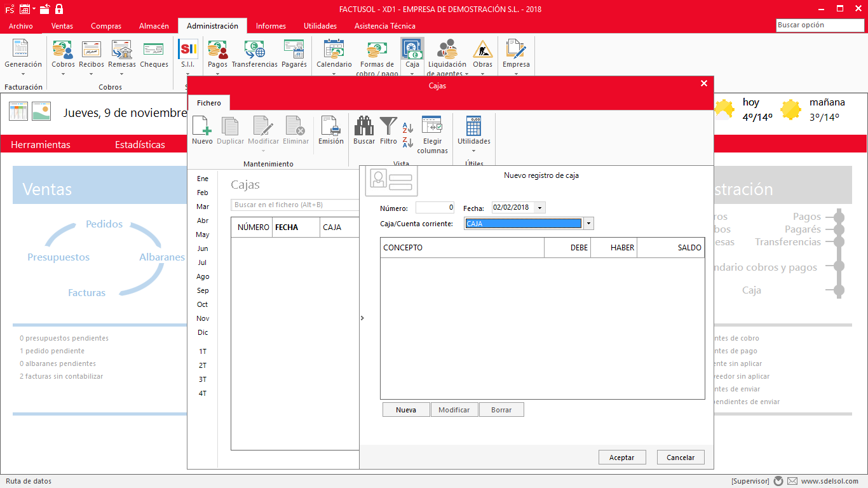Screen dimensions: 868x488
Task: Expand the Cobros ribbon dropdown
Action: coord(63,74)
